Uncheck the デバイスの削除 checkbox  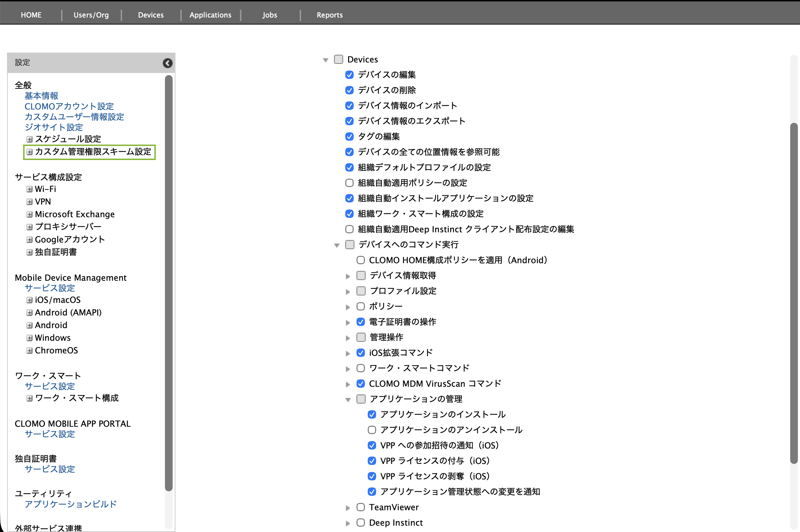pyautogui.click(x=349, y=90)
